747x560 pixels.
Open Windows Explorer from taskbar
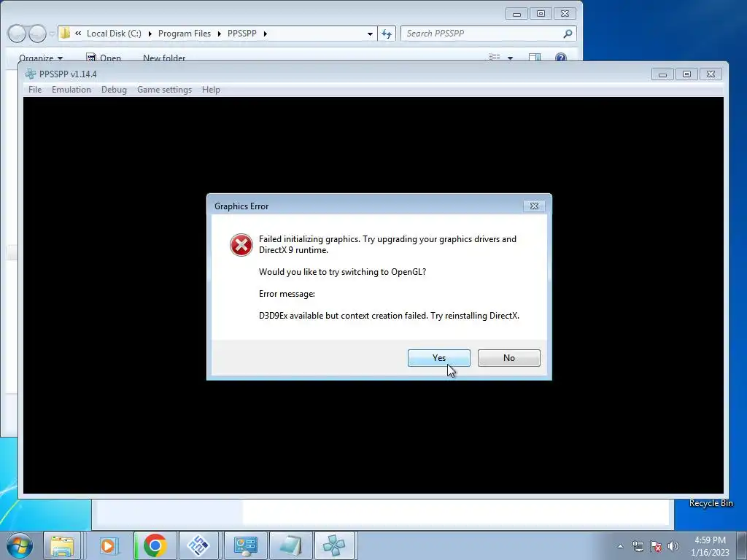(x=63, y=545)
